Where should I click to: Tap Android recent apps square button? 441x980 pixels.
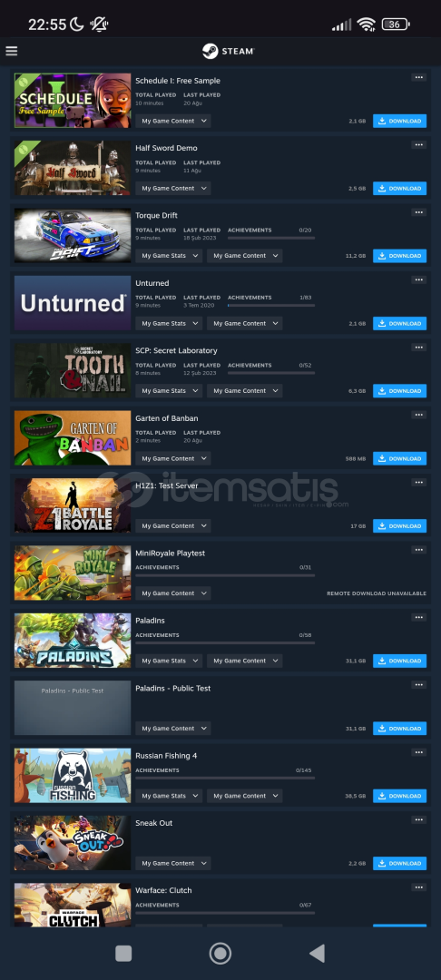pos(123,953)
